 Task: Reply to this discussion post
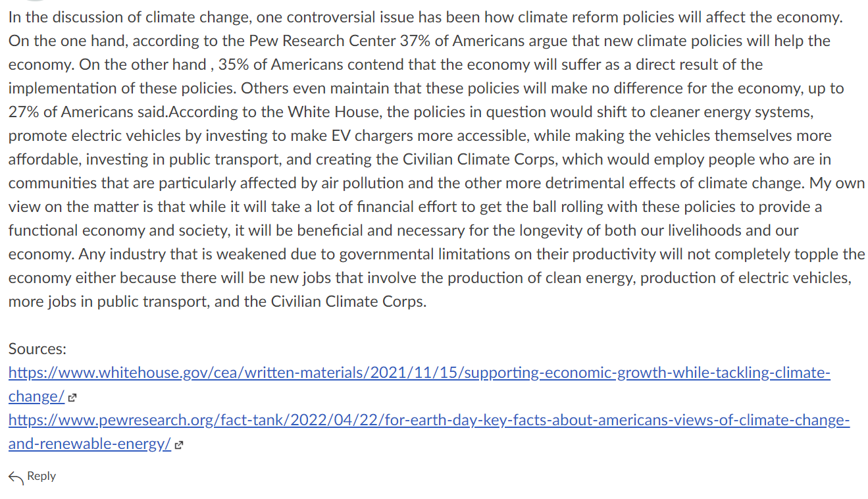coord(32,477)
